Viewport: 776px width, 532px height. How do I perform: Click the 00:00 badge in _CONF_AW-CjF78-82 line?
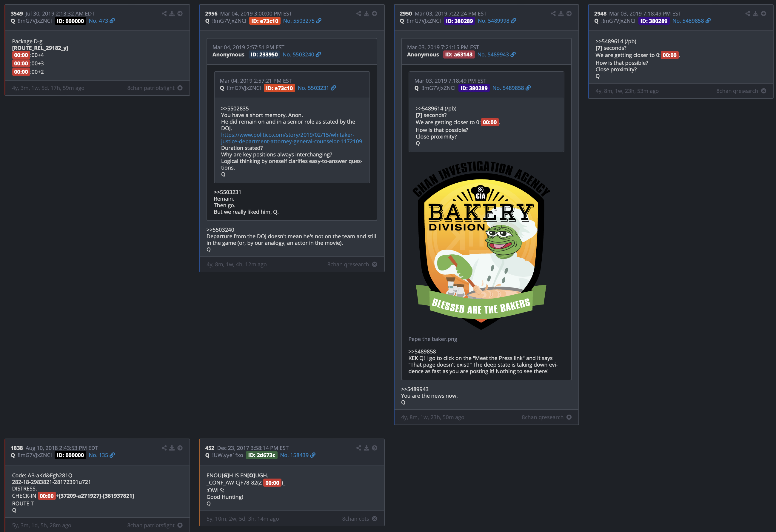[272, 483]
